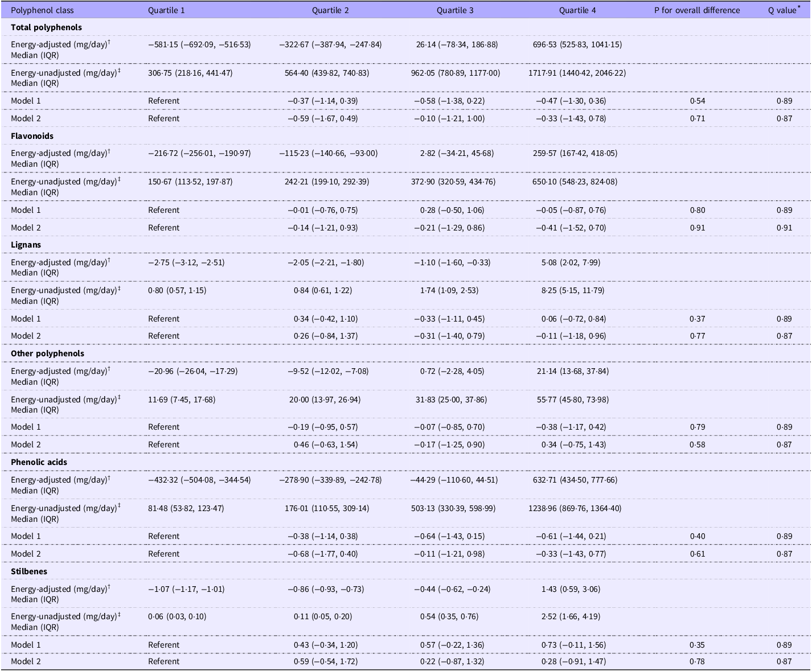
Task: Click Stilbenes Model 2 Referent cell
Action: 163,661
